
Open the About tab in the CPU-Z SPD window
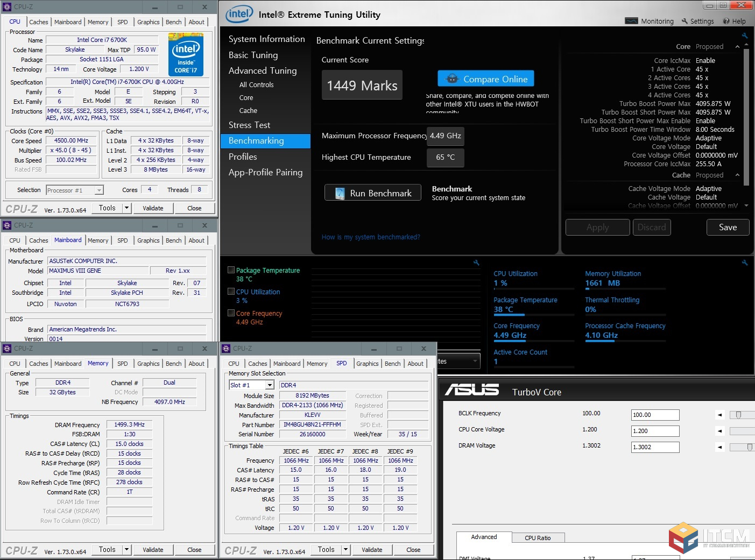point(415,364)
